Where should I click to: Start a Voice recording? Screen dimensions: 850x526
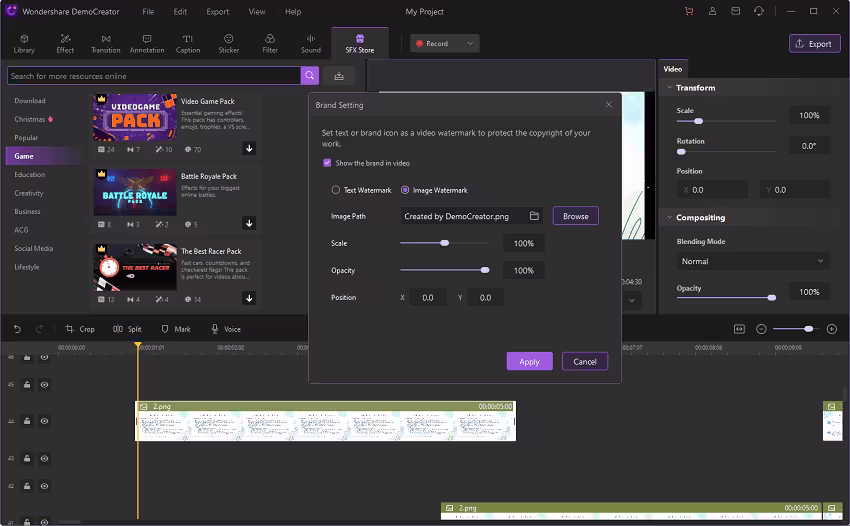[x=226, y=329]
